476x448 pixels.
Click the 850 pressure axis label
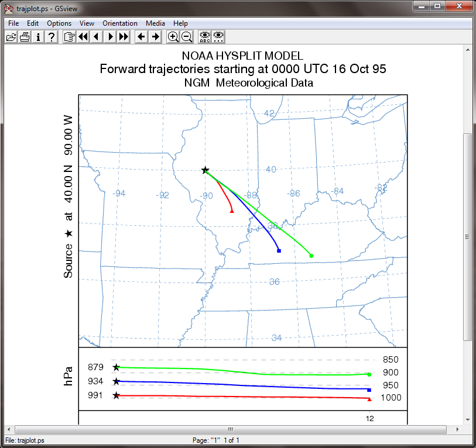coord(391,360)
